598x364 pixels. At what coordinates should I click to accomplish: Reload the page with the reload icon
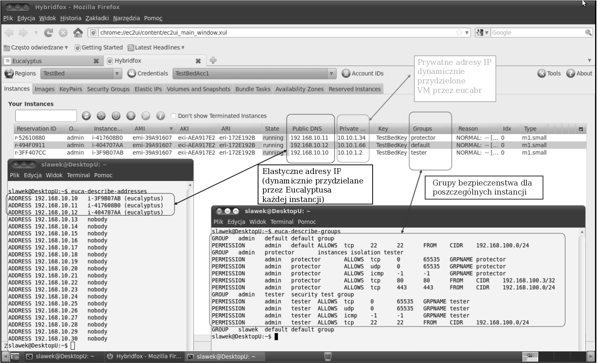point(49,33)
